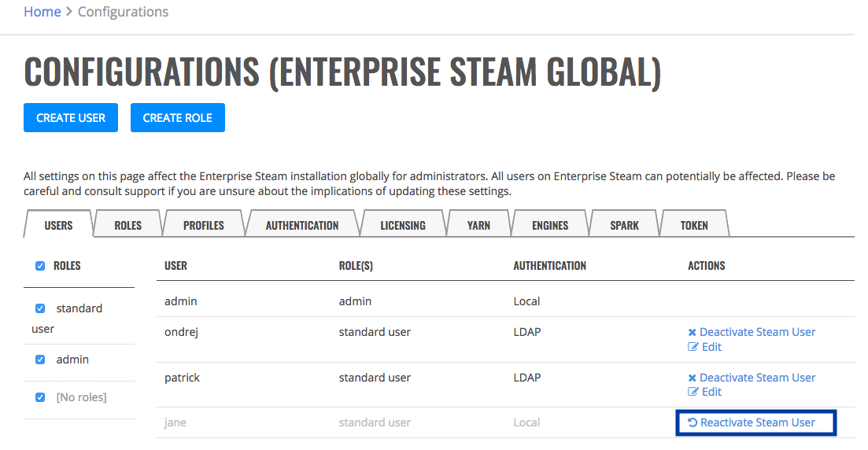The width and height of the screenshot is (868, 450).
Task: Click the pencil edit icon for ondrej
Action: tap(693, 347)
